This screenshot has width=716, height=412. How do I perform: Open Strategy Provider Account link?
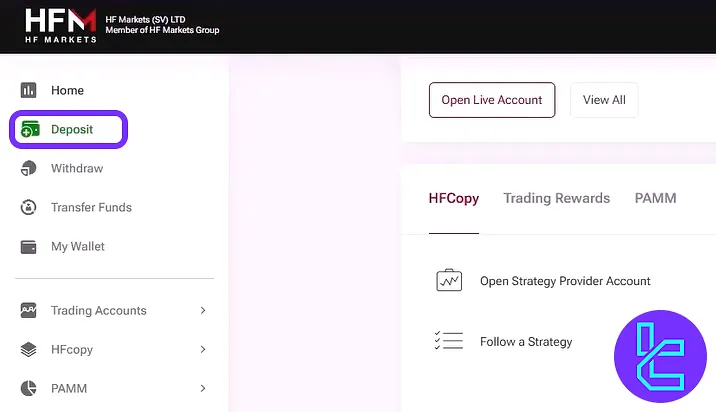[x=565, y=281]
